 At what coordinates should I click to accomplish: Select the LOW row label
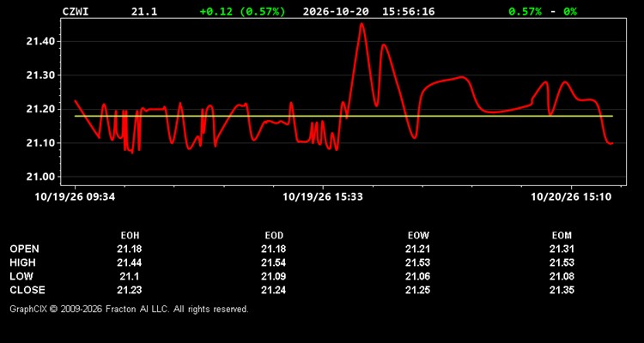[21, 276]
